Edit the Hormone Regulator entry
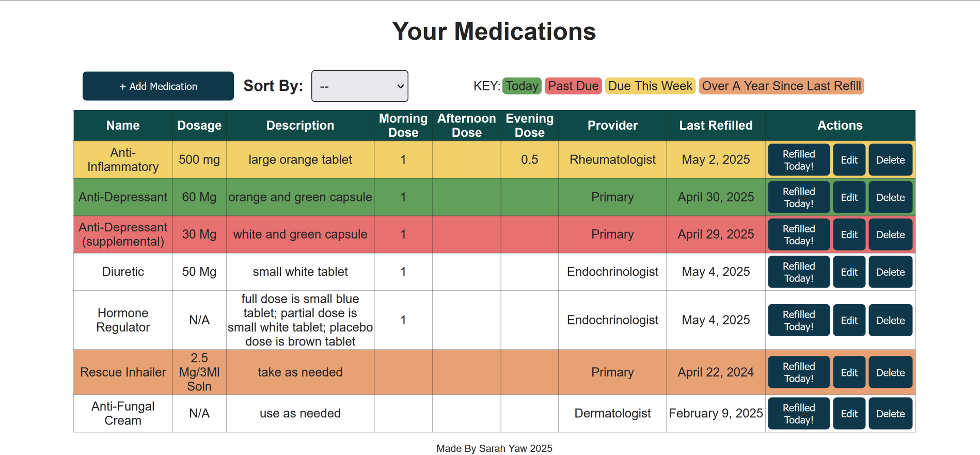The image size is (980, 455). (x=849, y=320)
